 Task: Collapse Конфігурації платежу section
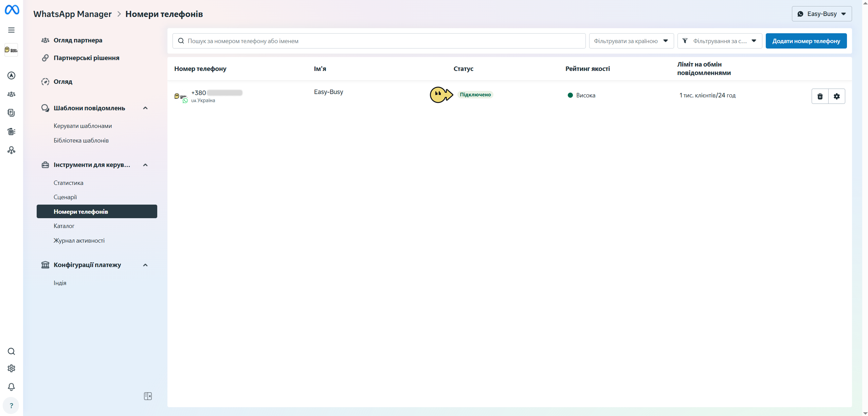pyautogui.click(x=145, y=265)
